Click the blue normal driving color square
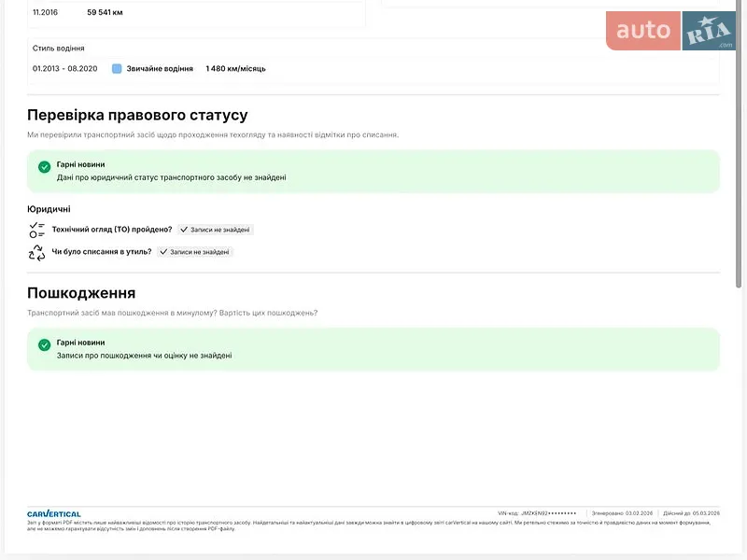 (x=117, y=68)
